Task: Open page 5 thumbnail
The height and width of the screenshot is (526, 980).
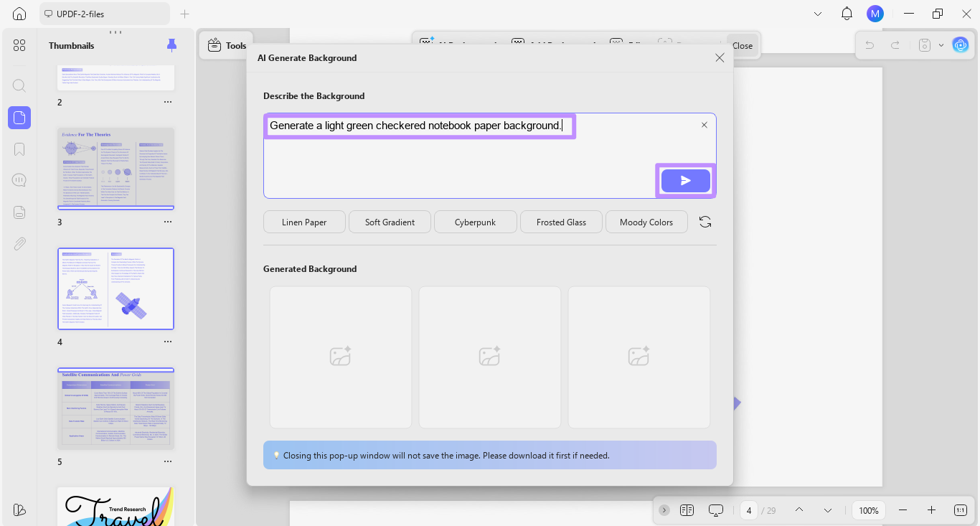Action: point(116,408)
